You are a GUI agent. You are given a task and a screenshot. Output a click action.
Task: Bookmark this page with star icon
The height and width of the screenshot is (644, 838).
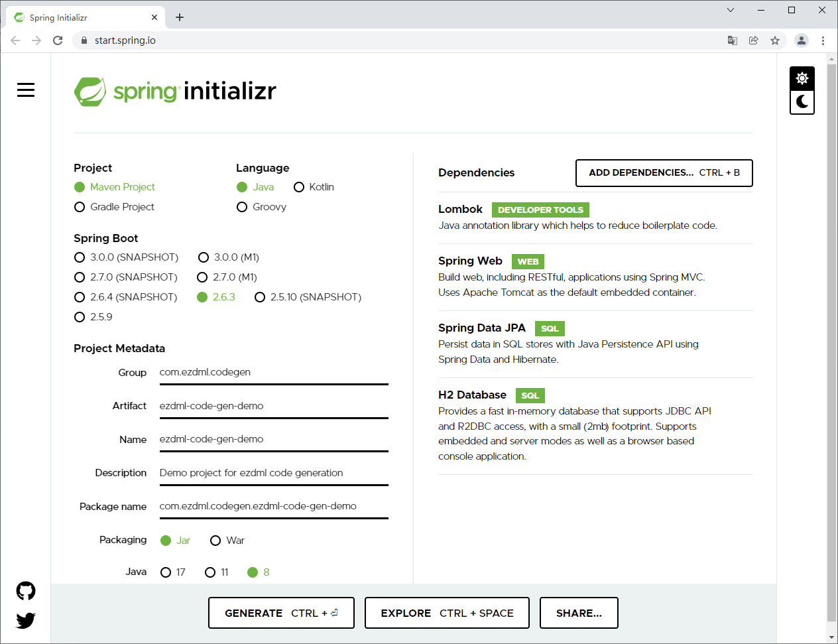(775, 40)
